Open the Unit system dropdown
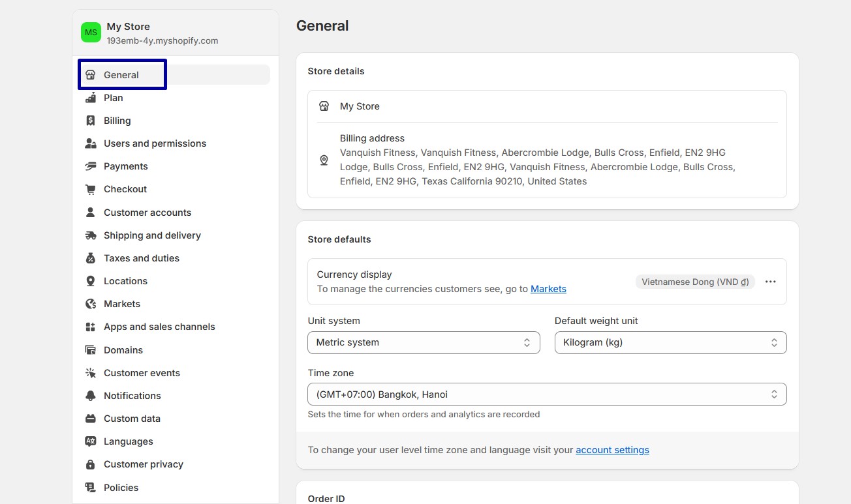This screenshot has width=851, height=504. (x=424, y=342)
